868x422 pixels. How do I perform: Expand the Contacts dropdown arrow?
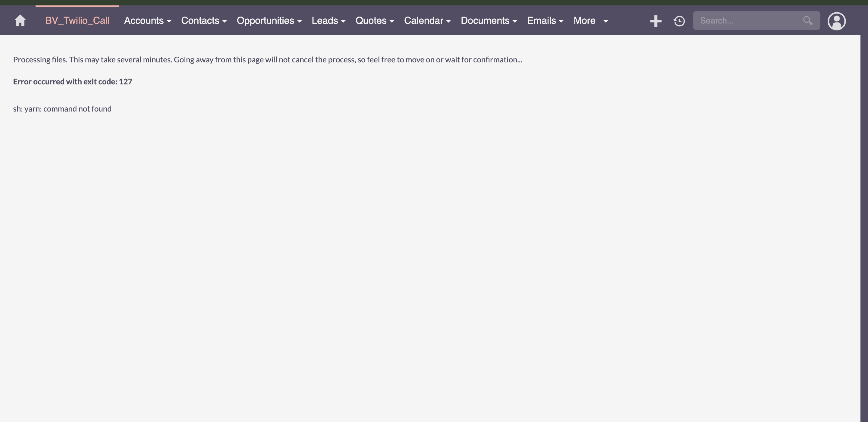pos(225,21)
